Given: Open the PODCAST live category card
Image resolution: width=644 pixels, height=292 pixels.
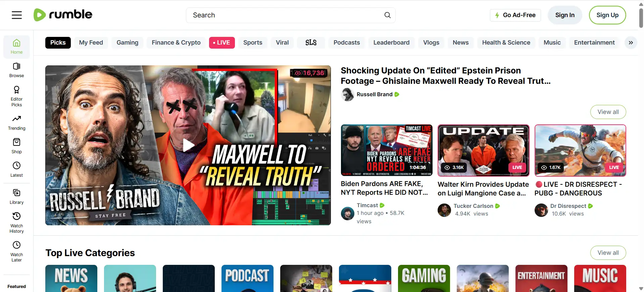Looking at the screenshot, I should click(x=247, y=278).
